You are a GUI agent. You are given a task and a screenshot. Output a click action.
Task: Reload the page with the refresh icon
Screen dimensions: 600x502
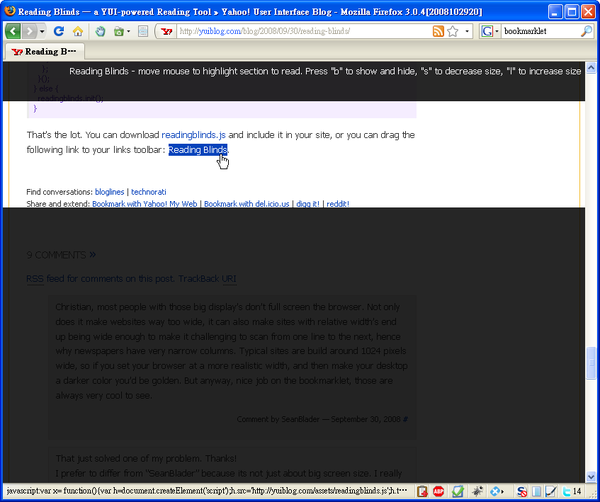(59, 31)
